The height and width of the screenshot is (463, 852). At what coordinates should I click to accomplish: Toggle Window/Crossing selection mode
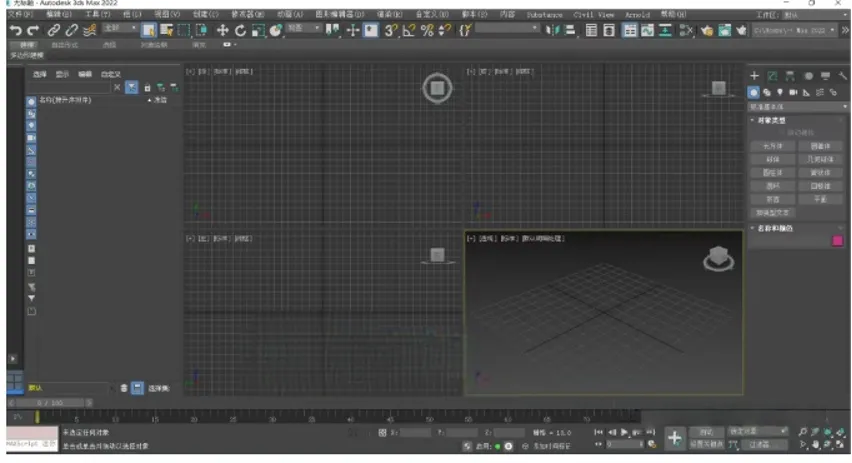(x=201, y=30)
